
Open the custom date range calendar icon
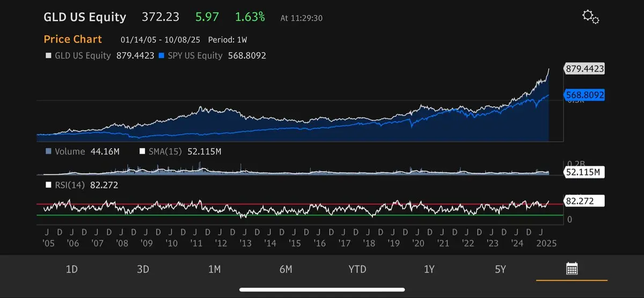572,269
